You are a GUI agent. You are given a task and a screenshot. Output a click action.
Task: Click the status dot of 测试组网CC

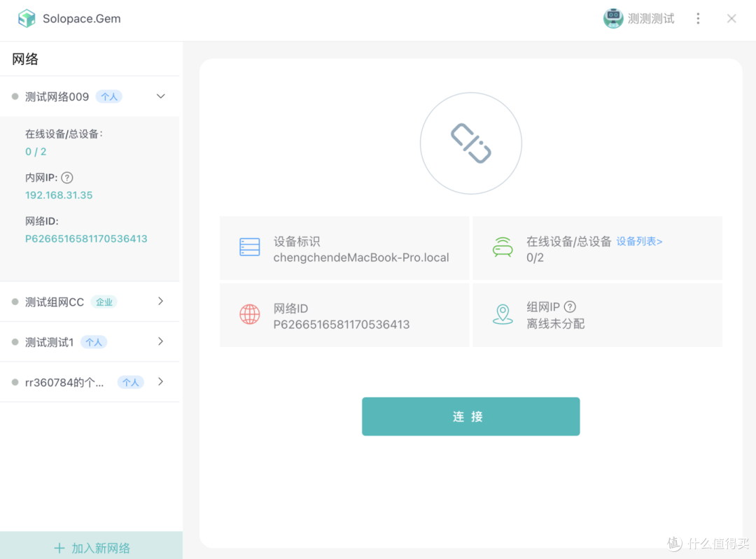point(15,302)
